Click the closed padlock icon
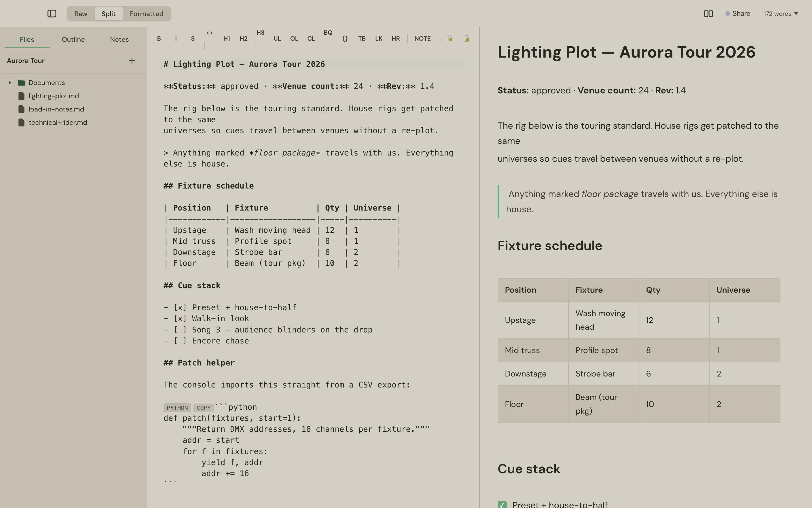This screenshot has height=508, width=812. [x=450, y=39]
